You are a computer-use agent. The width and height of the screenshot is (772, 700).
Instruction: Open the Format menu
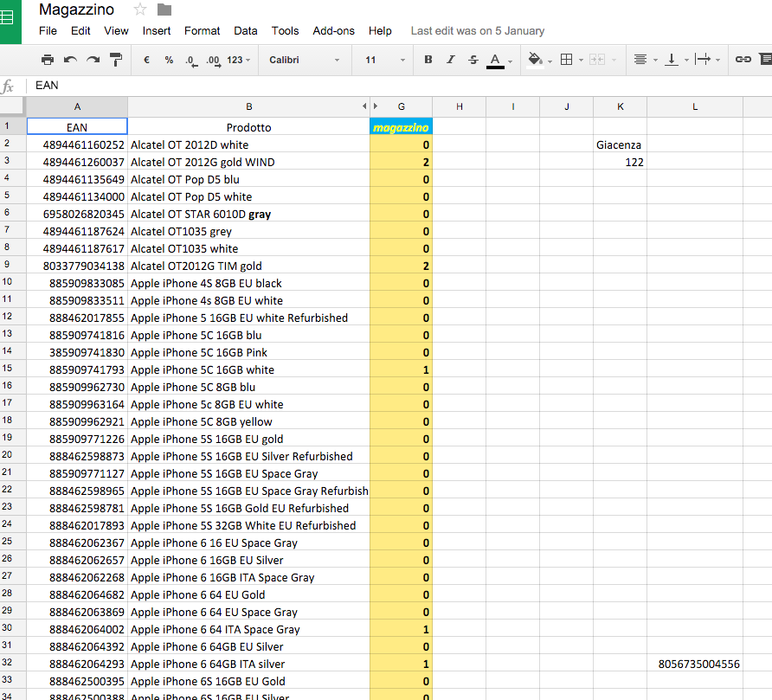[203, 31]
